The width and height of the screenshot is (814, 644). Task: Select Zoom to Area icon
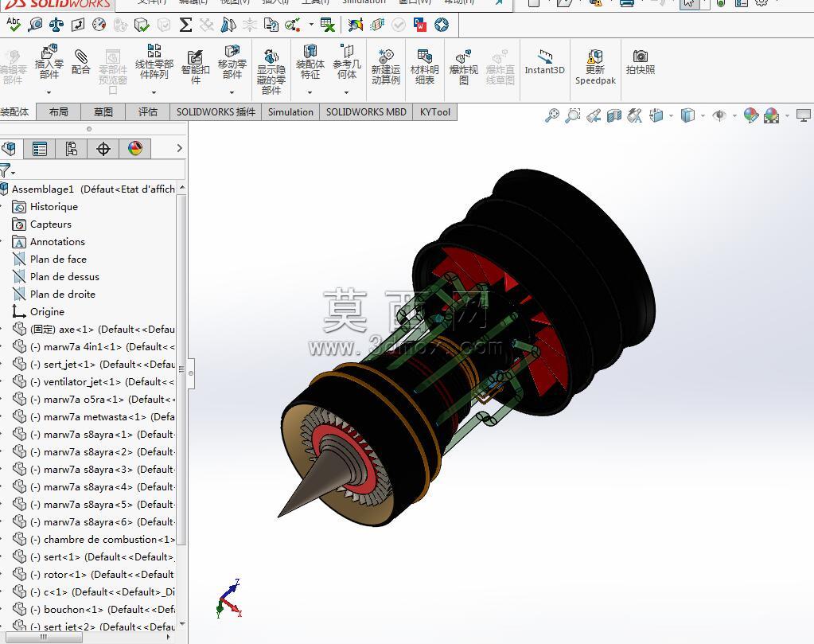point(573,115)
